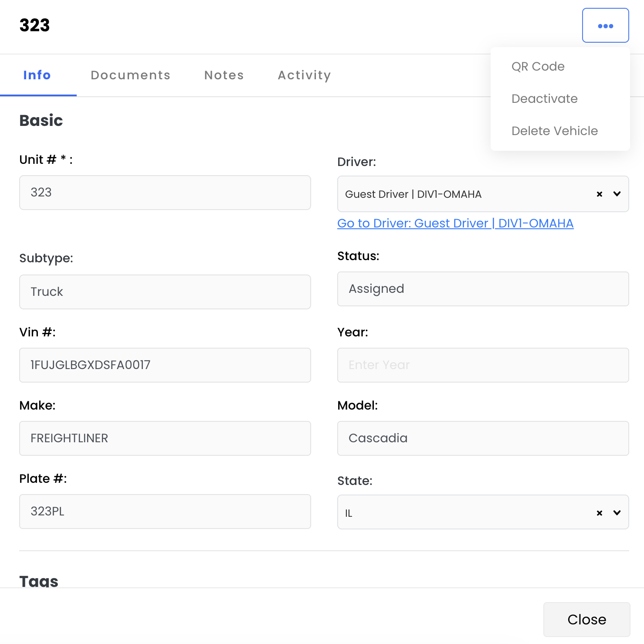Open the Notes tab

click(224, 75)
